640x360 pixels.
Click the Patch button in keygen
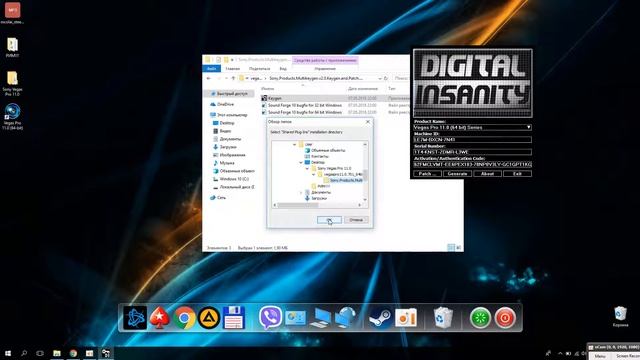click(427, 173)
